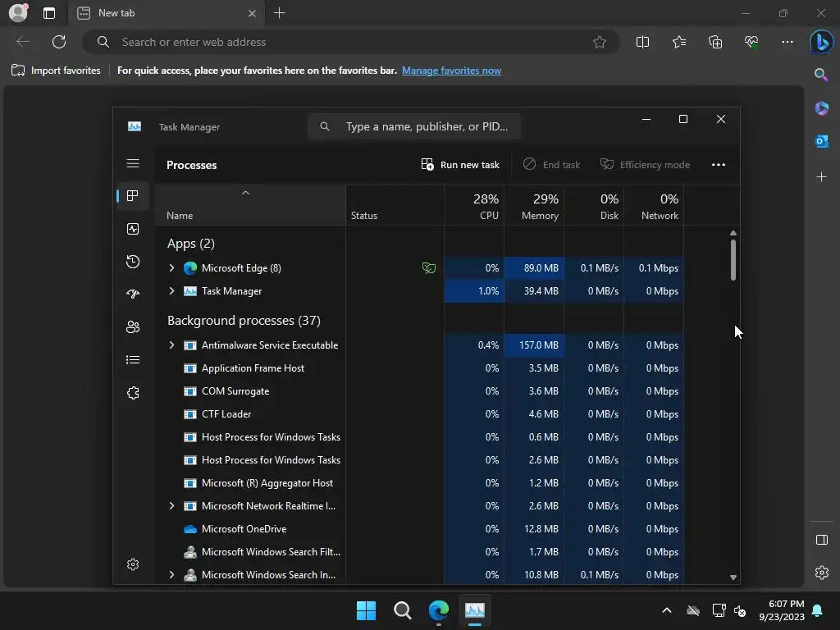Open App history page in Task Manager sidebar
The image size is (840, 630).
pyautogui.click(x=133, y=262)
